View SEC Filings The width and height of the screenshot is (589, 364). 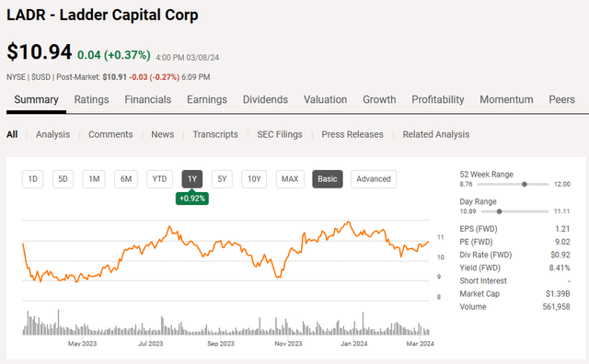[280, 134]
